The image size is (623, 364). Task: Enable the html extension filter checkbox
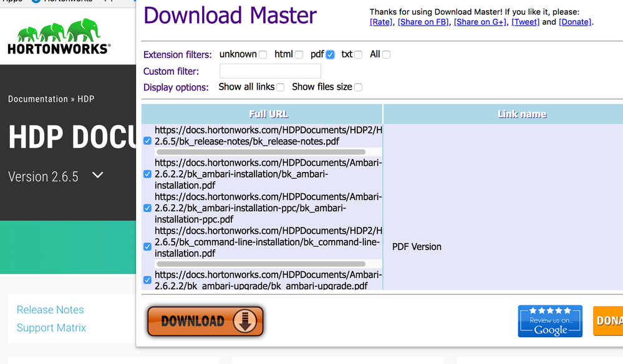(x=299, y=55)
